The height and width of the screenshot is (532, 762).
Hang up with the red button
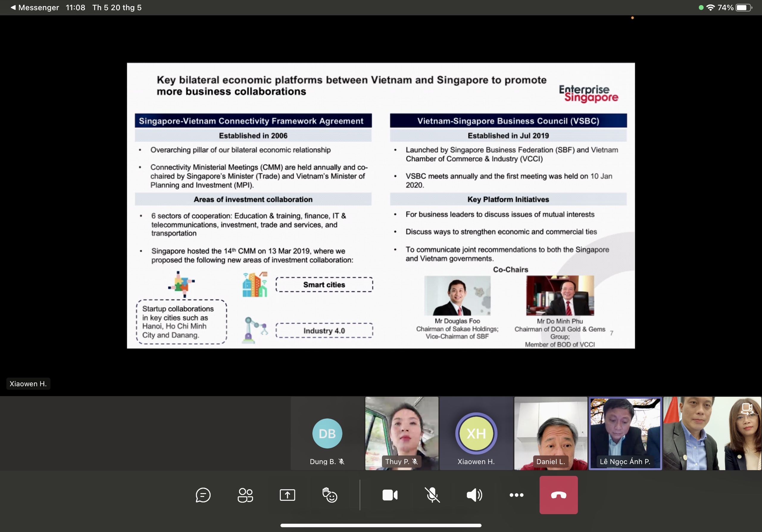558,495
